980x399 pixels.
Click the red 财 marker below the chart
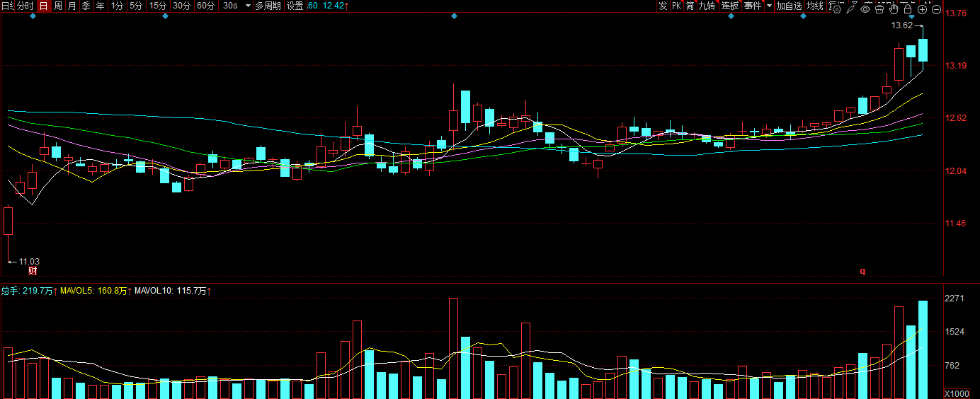coord(32,270)
